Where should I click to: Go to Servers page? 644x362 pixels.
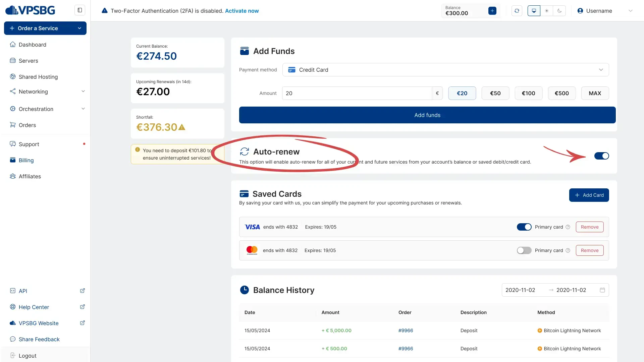pos(29,61)
